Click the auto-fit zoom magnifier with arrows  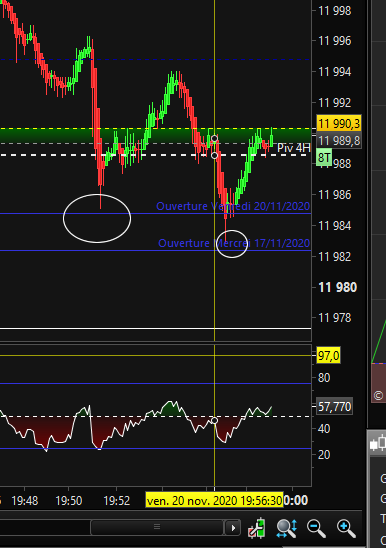pos(287,528)
